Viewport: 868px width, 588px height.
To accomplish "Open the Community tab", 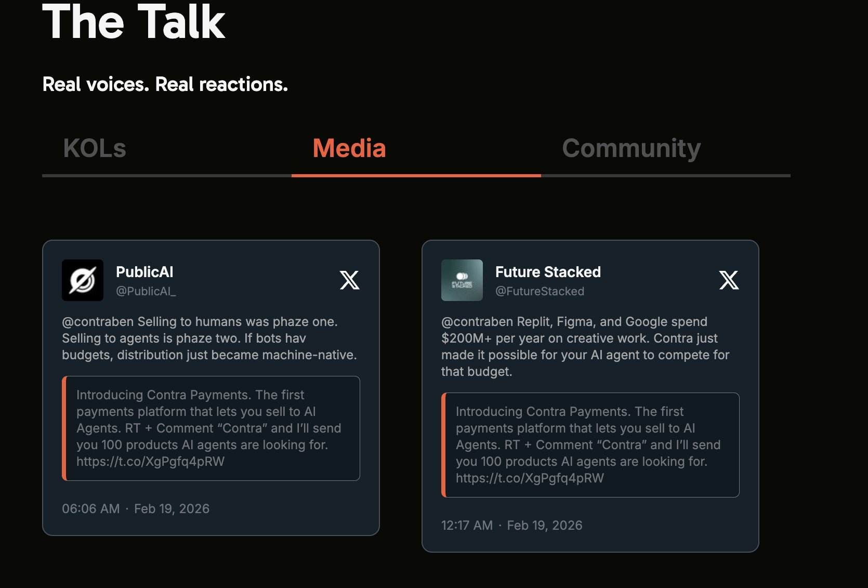I will (x=631, y=149).
